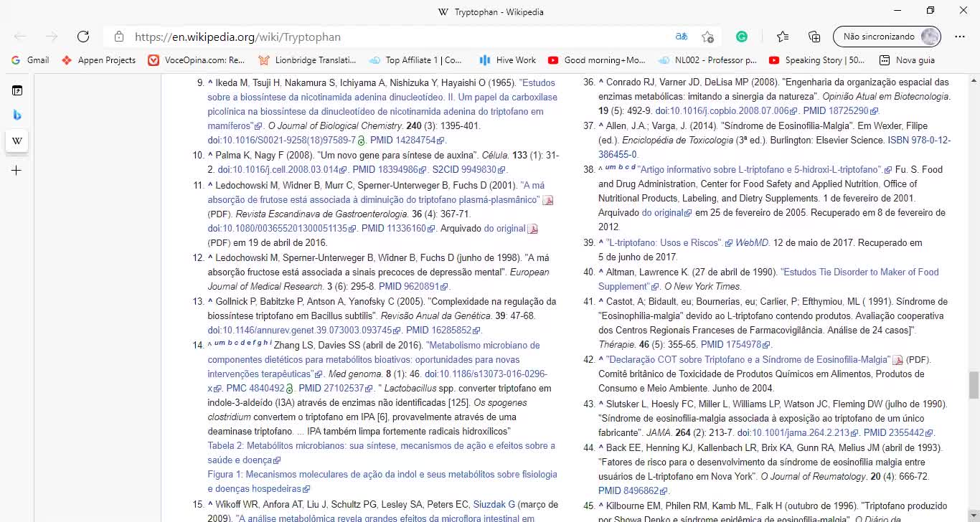This screenshot has height=522, width=980.
Task: Open 'Tabela 2: Metabólitos microbianos' link
Action: 381,453
